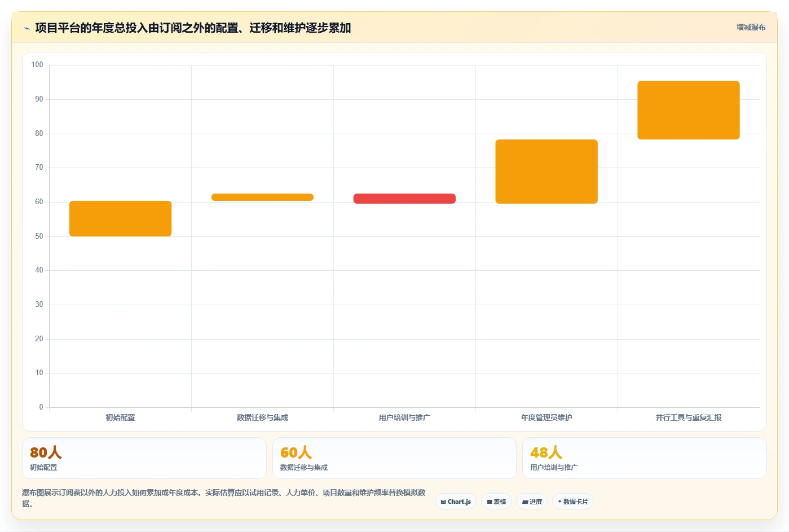The height and width of the screenshot is (532, 789).
Task: Click the orange 并行工具与重复汇报 bar
Action: (689, 110)
